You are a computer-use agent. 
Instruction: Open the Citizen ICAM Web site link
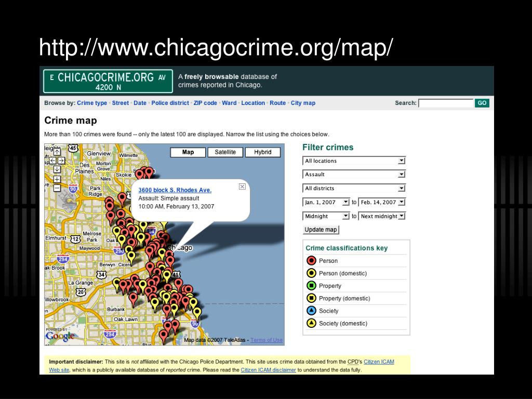379,362
